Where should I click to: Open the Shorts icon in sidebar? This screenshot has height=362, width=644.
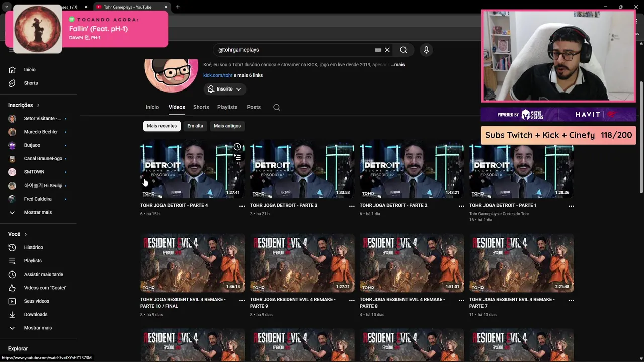pos(12,83)
